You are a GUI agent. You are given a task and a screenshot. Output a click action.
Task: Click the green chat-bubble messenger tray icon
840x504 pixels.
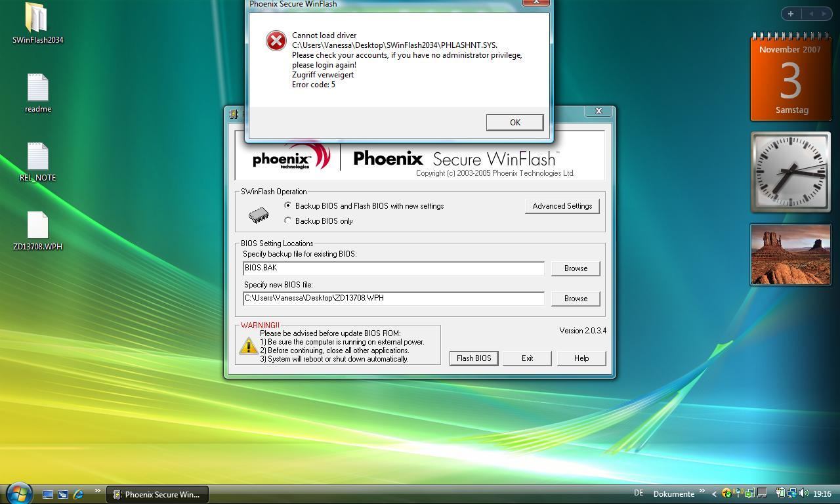[749, 493]
